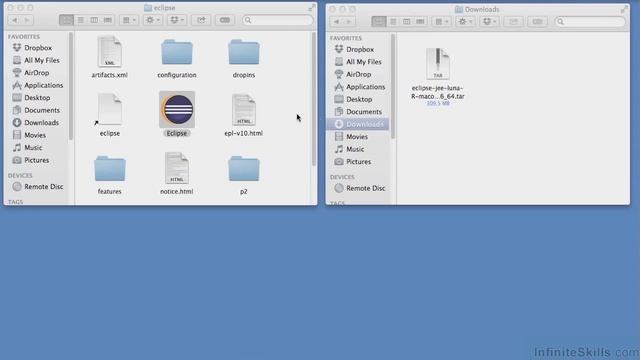Select Pictures in Downloads window sidebar
The height and width of the screenshot is (360, 640).
click(x=359, y=162)
